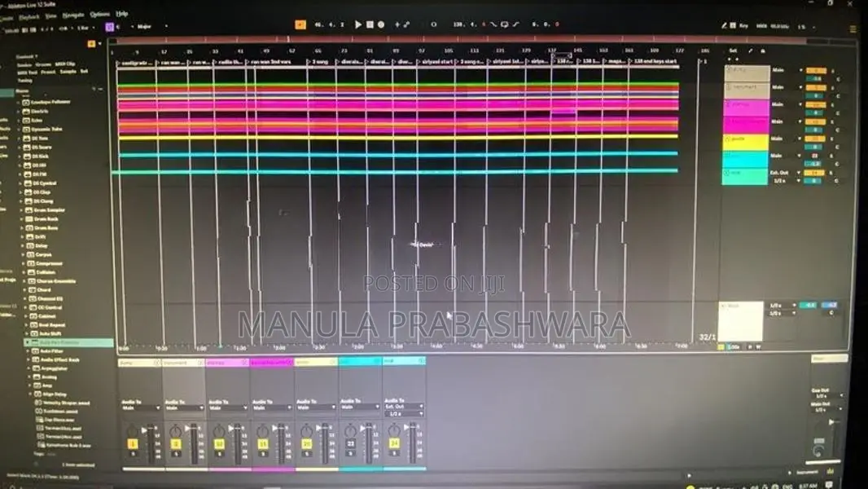
Task: Start playback with the Play button
Action: (358, 24)
